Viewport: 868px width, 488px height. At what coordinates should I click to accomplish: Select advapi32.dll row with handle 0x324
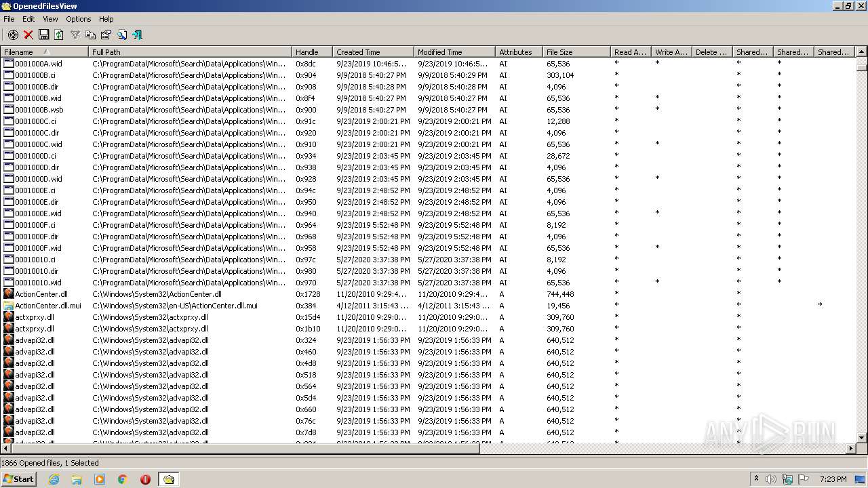click(x=427, y=340)
